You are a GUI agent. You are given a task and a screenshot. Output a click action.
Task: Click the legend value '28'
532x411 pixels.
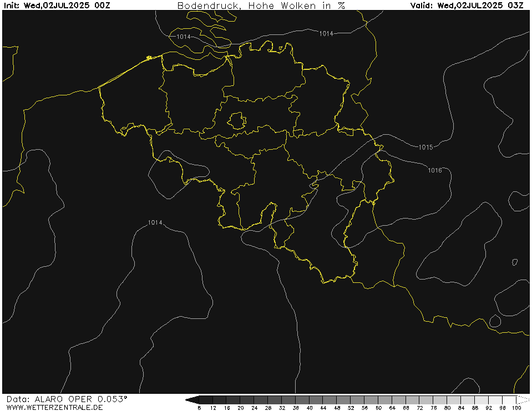coord(268,408)
